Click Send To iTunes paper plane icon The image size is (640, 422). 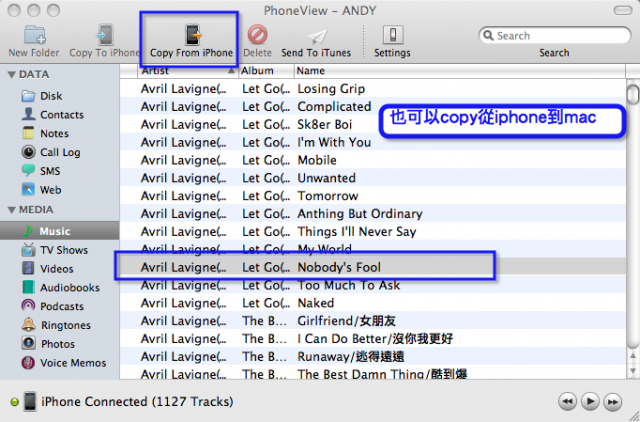(x=317, y=36)
